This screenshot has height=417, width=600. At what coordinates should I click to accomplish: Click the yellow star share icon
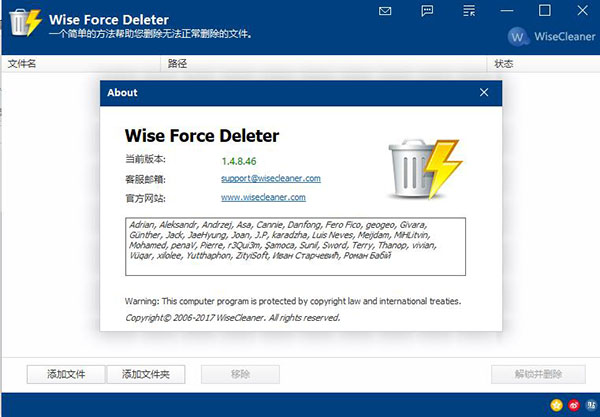coord(556,404)
